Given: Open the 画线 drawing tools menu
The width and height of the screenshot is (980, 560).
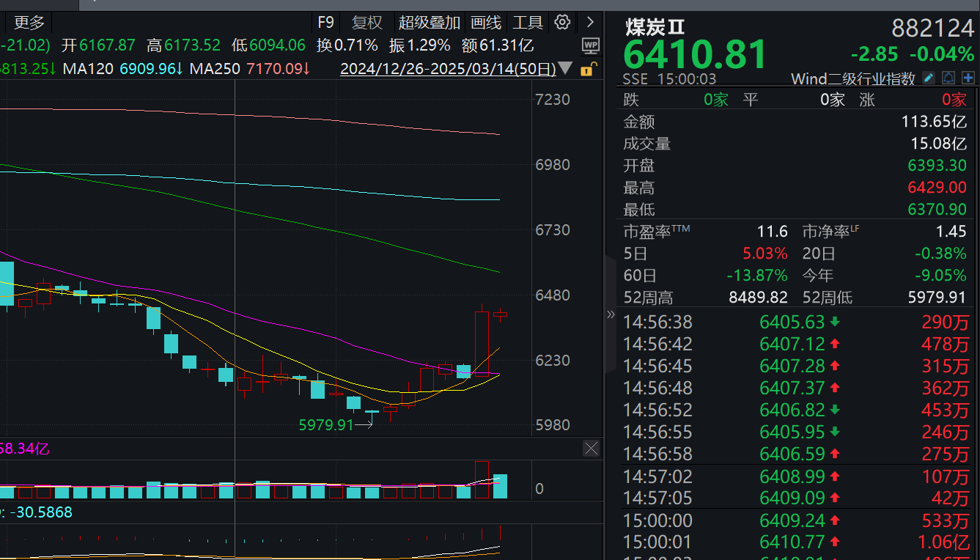Looking at the screenshot, I should coord(486,23).
